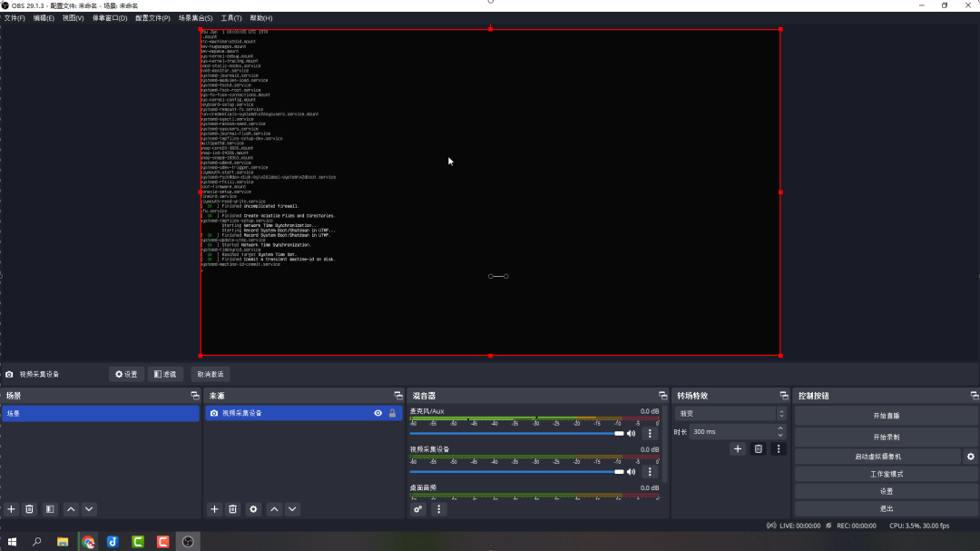Open View menu

point(73,18)
